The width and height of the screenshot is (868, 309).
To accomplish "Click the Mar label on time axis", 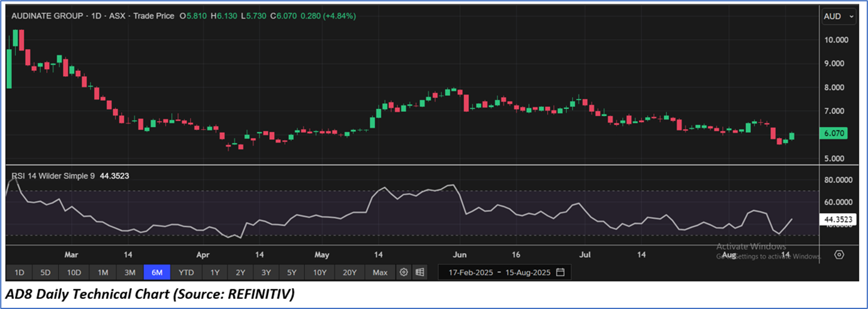I will (x=71, y=255).
